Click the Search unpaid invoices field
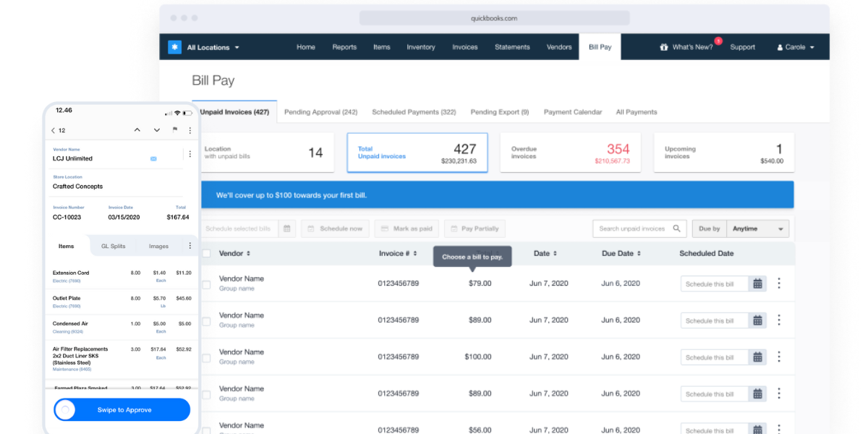The width and height of the screenshot is (868, 434). coord(639,229)
